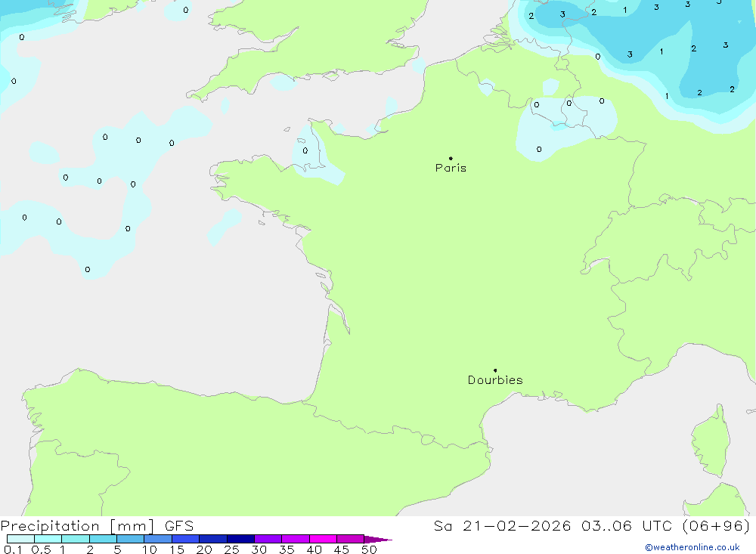Click the '03..06 UTC' time text
756x554 pixels.
(626, 526)
